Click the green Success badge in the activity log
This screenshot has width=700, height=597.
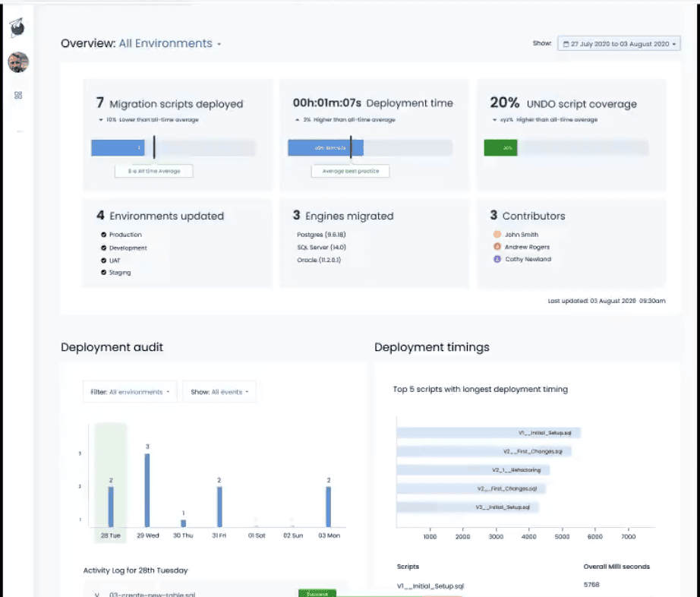coord(317,593)
